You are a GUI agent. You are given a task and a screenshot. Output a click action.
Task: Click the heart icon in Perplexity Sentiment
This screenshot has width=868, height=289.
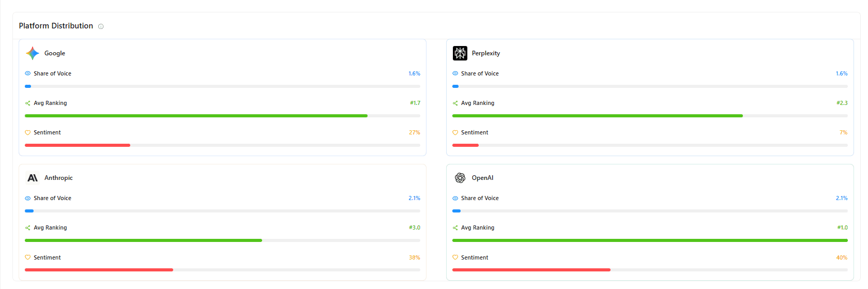[455, 133]
